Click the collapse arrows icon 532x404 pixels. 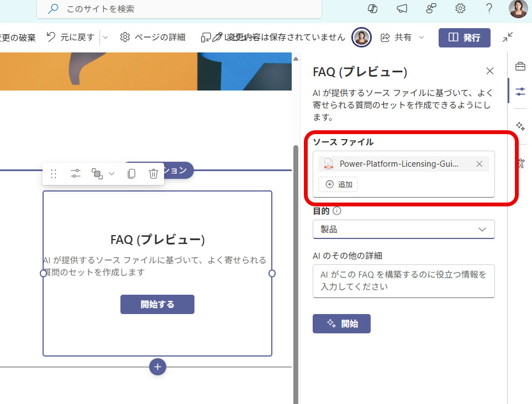(508, 38)
